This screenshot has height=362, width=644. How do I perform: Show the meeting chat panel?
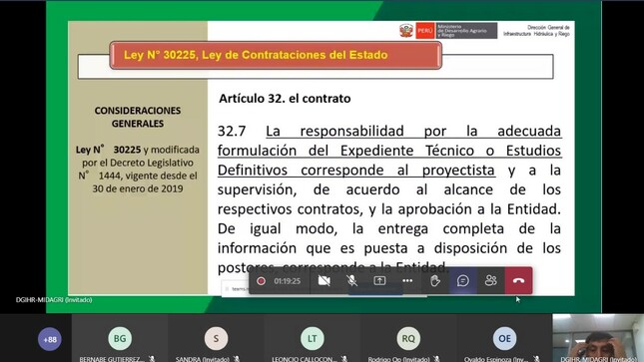tap(463, 281)
